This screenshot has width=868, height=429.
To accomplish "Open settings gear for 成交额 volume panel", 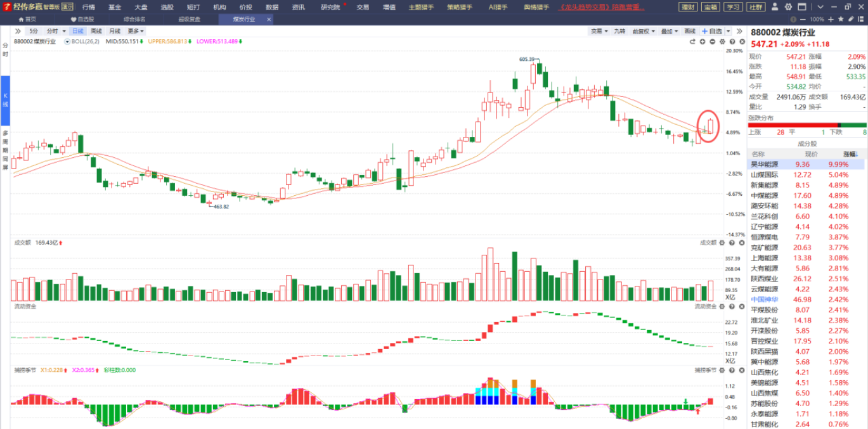I will 722,243.
